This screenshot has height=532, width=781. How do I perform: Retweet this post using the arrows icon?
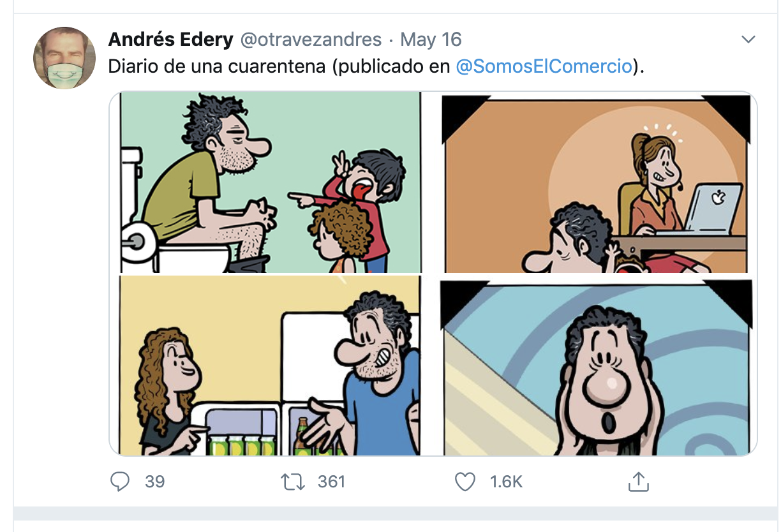coord(293,482)
